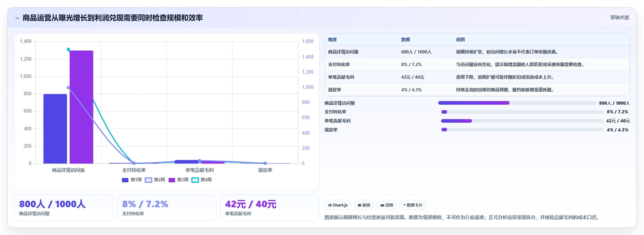Viewport: 644px width, 235px height.
Task: Click the progress value 42元 / 40元
Action: (618, 121)
